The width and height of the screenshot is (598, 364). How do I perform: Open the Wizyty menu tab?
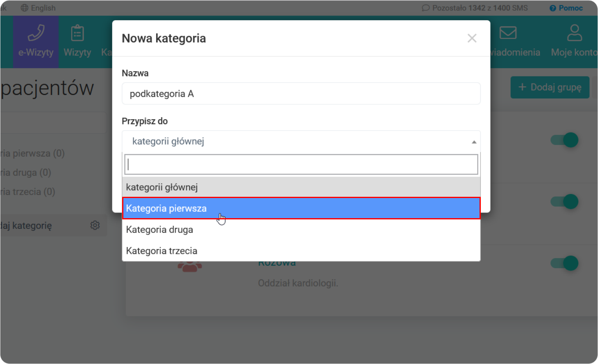pyautogui.click(x=77, y=42)
